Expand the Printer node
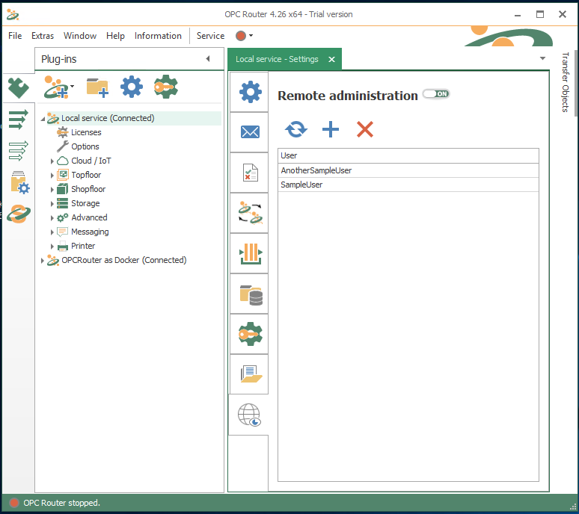 [52, 246]
